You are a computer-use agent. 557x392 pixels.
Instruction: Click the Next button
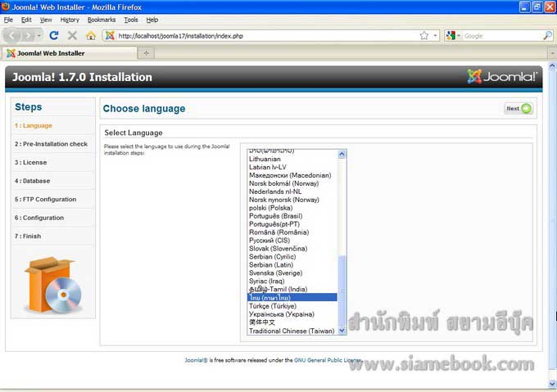[x=519, y=108]
